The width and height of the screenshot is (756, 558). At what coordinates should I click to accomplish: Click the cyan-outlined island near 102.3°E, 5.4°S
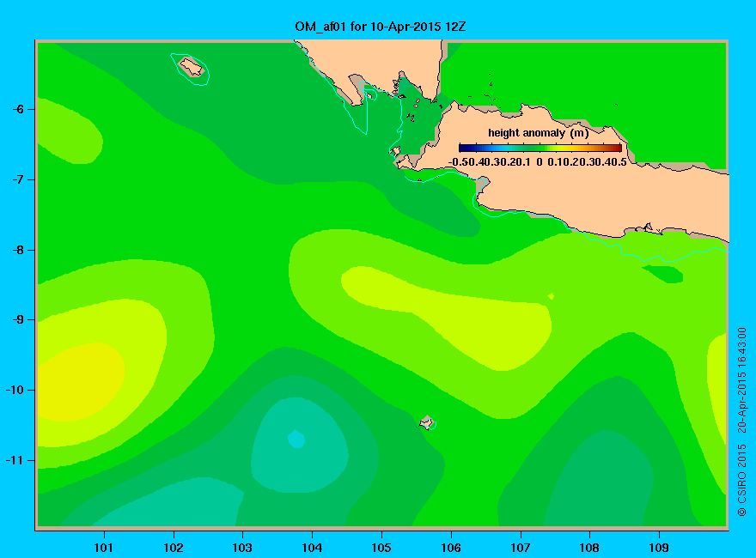(192, 67)
